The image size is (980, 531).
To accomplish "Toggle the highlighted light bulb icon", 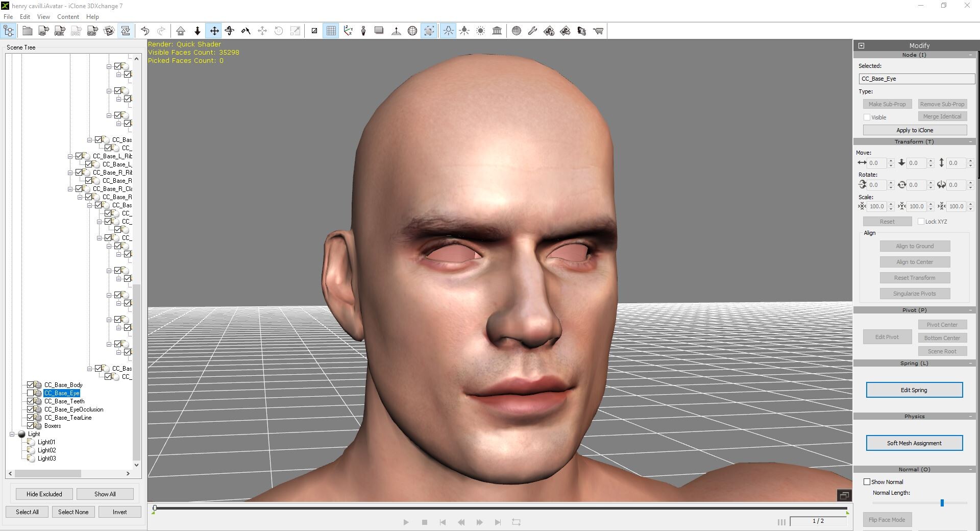I will point(448,31).
